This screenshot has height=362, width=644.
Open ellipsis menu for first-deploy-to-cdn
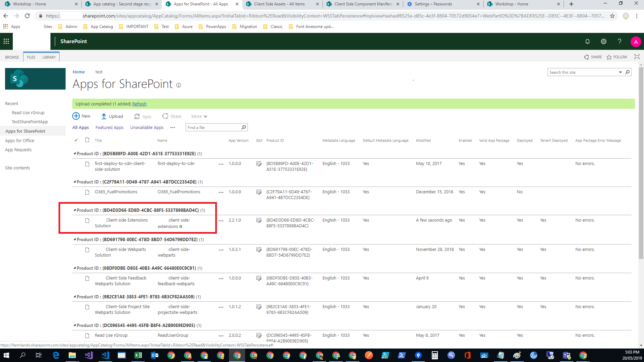tap(221, 164)
